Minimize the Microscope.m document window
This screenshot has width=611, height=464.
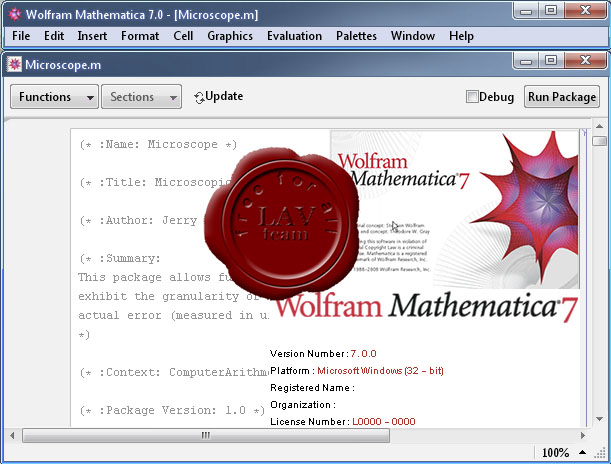526,61
